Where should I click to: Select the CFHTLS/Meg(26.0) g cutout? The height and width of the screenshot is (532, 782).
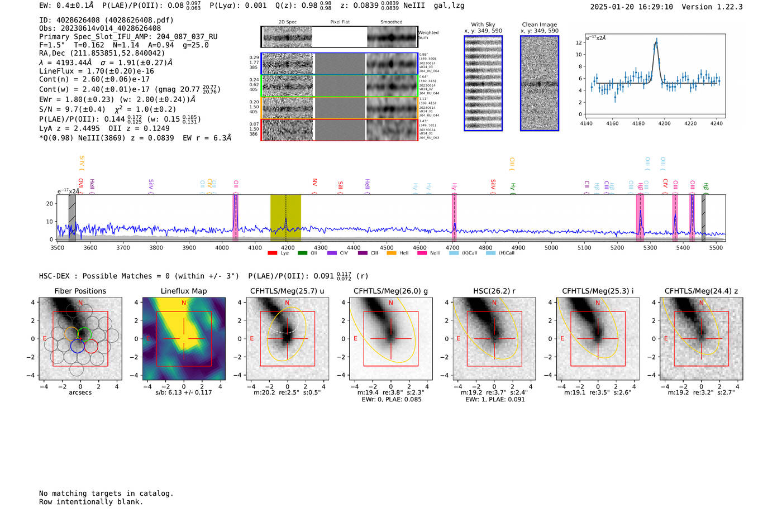391,338
